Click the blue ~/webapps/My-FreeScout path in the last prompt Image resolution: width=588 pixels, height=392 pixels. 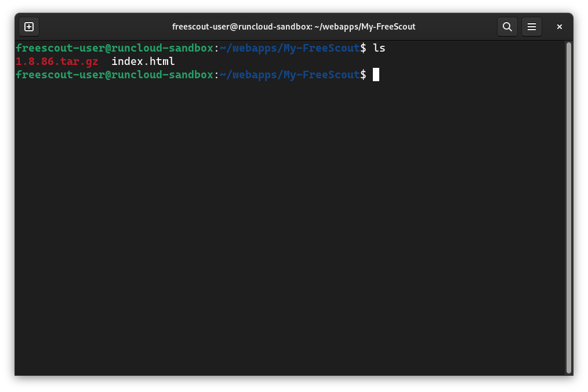point(290,75)
